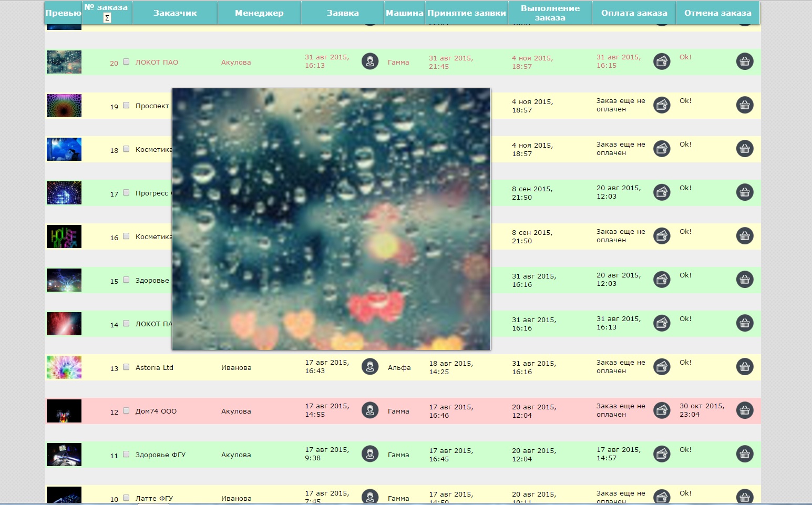The image size is (812, 505).
Task: Click the payment wallet icon for order 20
Action: [662, 61]
